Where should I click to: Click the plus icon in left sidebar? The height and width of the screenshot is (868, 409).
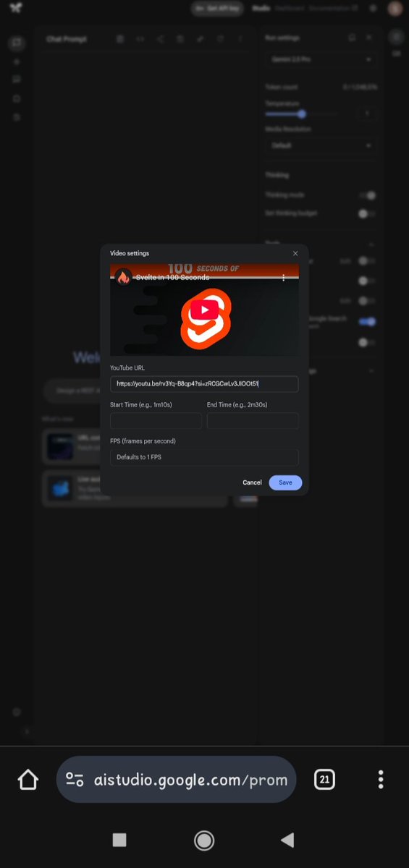click(17, 62)
